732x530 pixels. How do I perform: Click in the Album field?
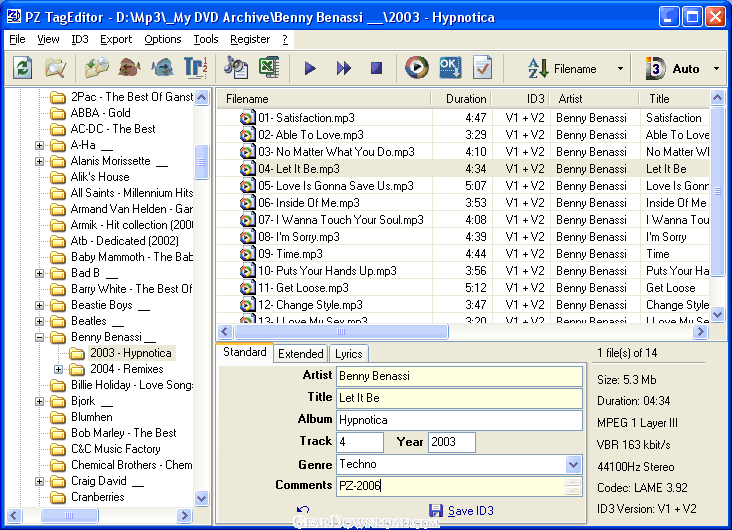click(459, 420)
